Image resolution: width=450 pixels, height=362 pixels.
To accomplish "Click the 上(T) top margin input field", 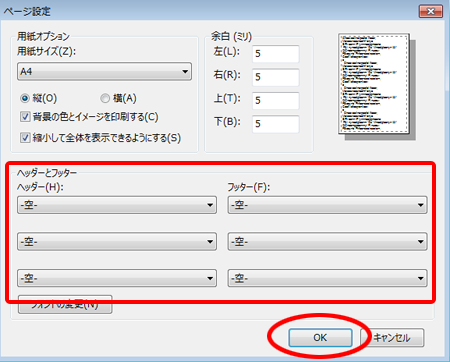I will (276, 100).
